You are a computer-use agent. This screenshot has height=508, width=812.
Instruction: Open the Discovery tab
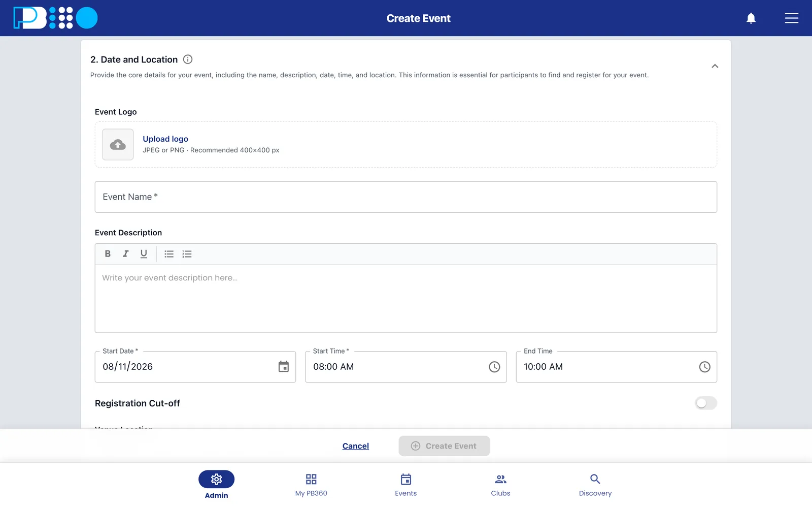pos(595,485)
